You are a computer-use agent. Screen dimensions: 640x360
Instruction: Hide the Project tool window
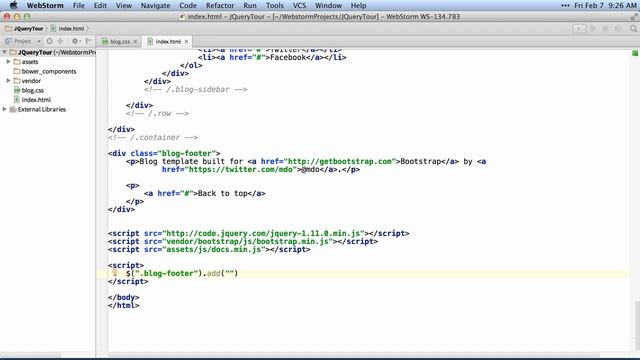coord(89,41)
